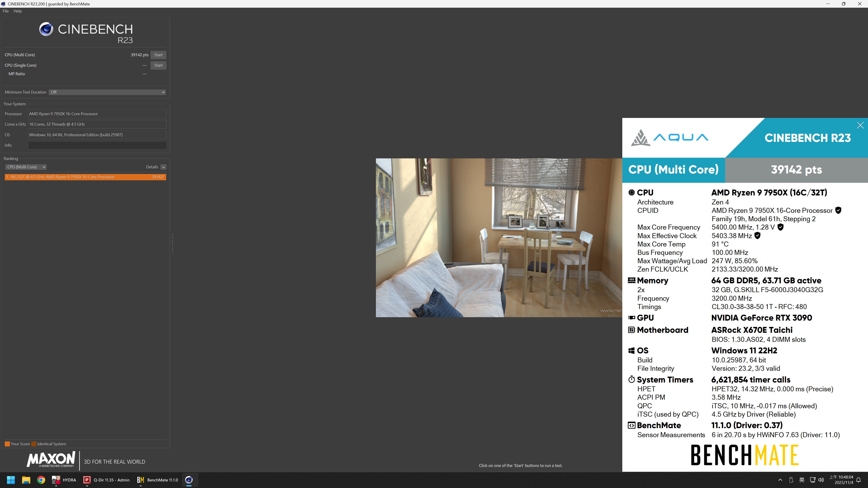Image resolution: width=868 pixels, height=488 pixels.
Task: Select the orange 7950X ranking result row
Action: pos(85,177)
